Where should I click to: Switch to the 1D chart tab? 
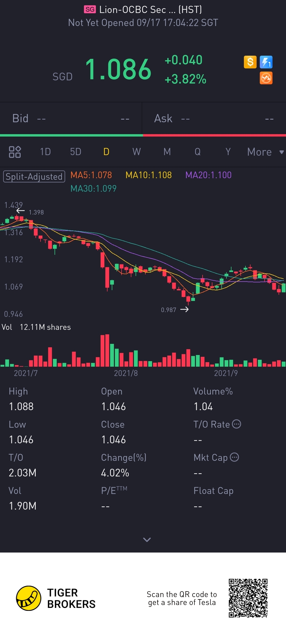pyautogui.click(x=45, y=152)
